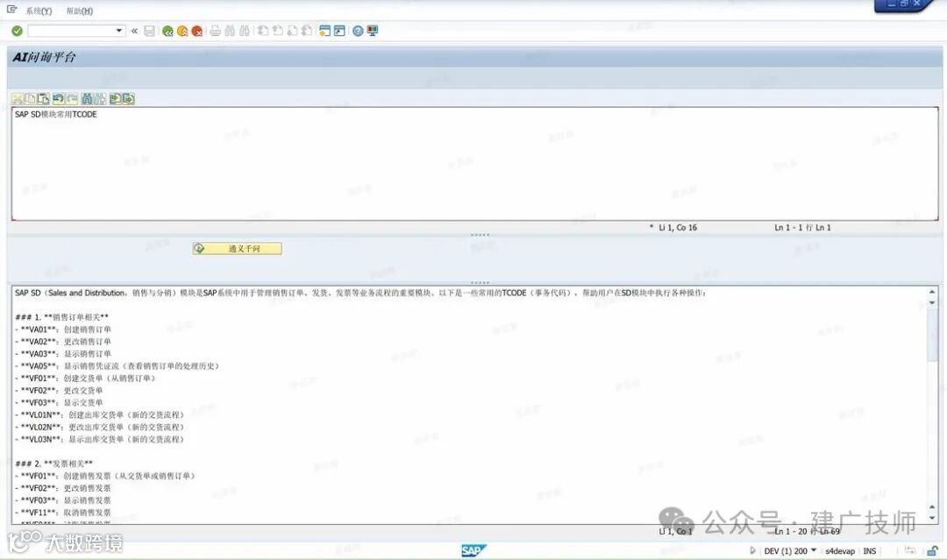Click the Copy icon in editor toolbar
This screenshot has width=947, height=560.
(x=30, y=99)
